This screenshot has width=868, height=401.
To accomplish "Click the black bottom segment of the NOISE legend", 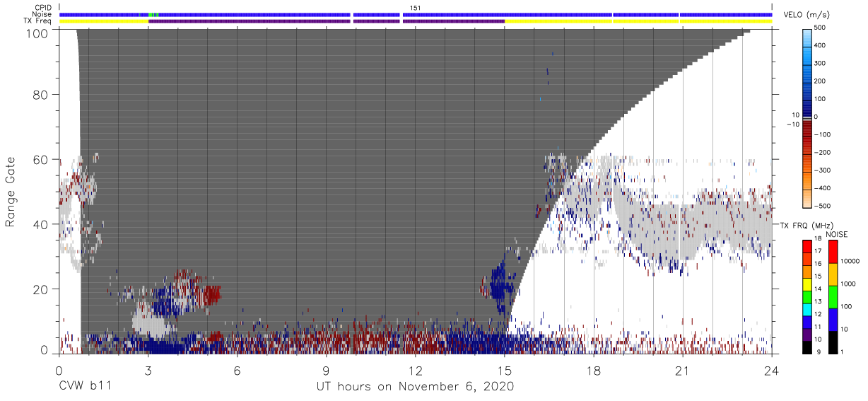I will click(x=833, y=342).
